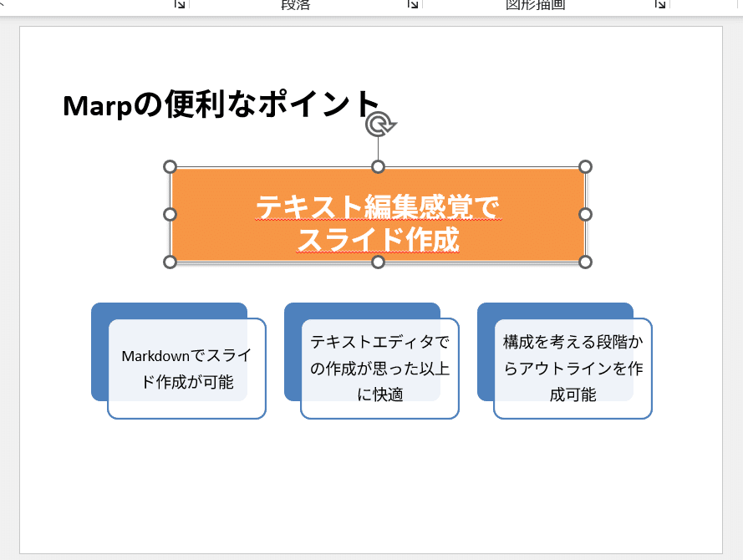Click the rotation handle above the orange box
This screenshot has height=560, width=743.
click(x=379, y=125)
